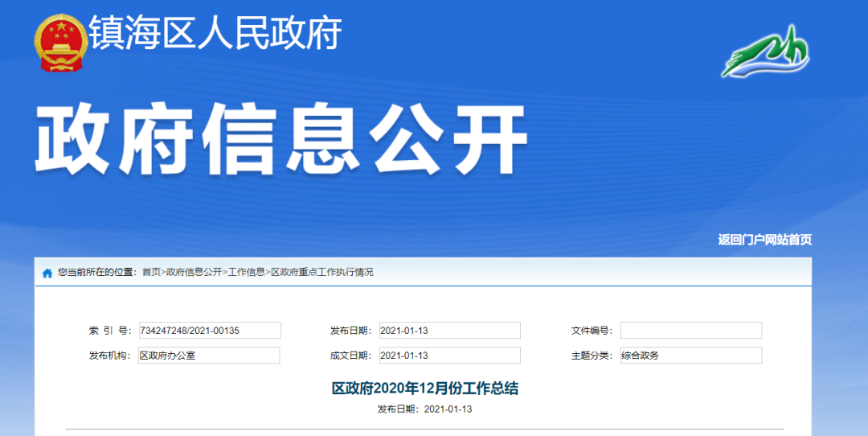Screen dimensions: 868x436
Task: Focus the 主题分类 field showing 综合政务
Action: click(x=690, y=356)
